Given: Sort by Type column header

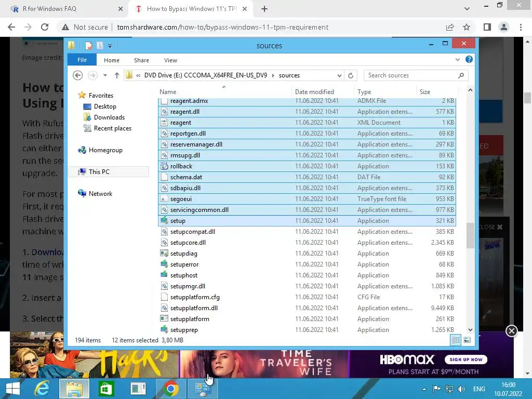Looking at the screenshot, I should [385, 91].
